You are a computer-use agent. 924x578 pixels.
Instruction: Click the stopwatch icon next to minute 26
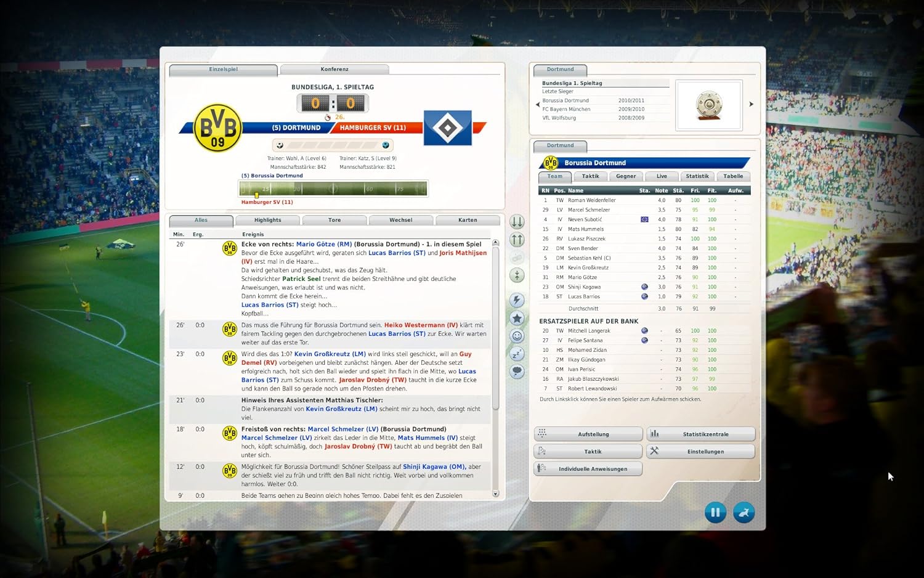[328, 117]
